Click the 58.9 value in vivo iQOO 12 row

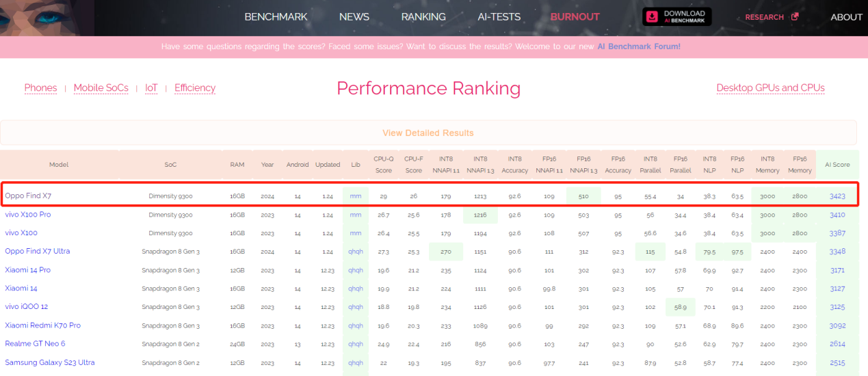pos(681,307)
